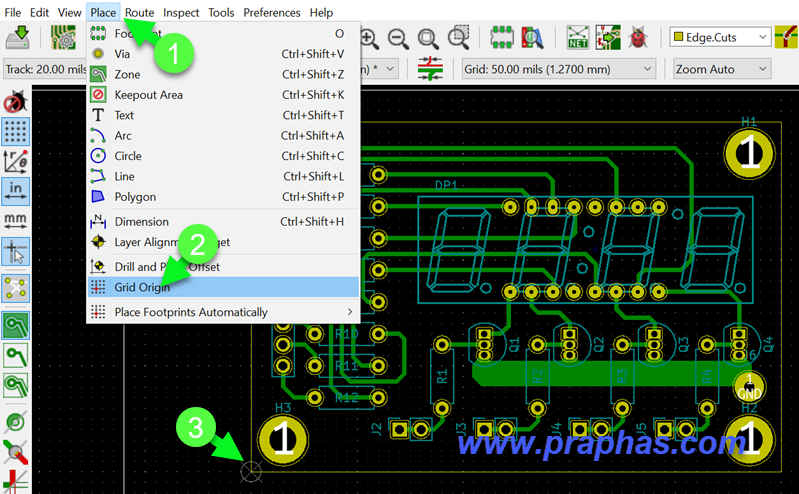
Task: Toggle ratsnest display icon
Action: (16, 288)
